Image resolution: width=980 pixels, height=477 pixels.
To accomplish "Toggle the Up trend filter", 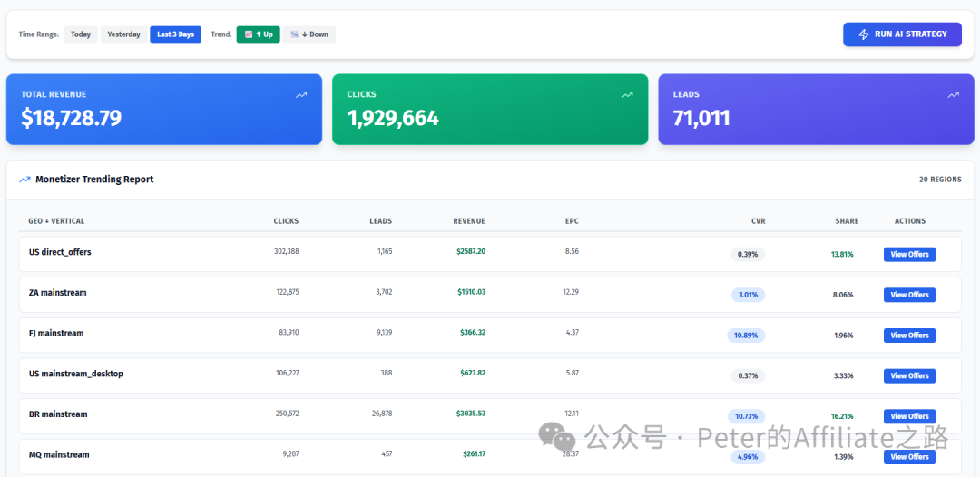I will click(258, 34).
